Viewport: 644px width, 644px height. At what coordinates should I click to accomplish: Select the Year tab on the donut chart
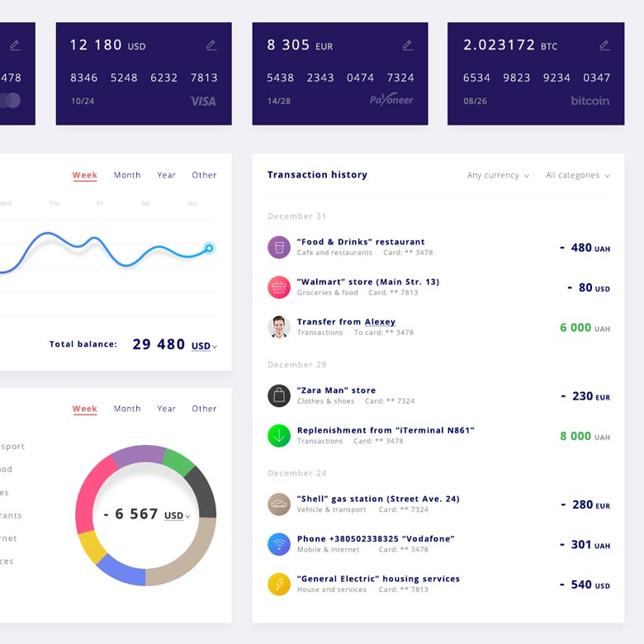167,409
